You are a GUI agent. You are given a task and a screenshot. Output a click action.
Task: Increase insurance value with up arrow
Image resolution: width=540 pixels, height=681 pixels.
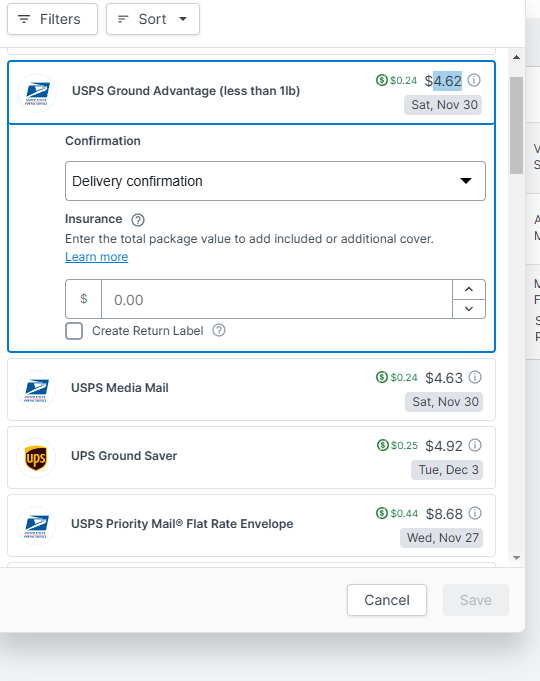point(469,289)
